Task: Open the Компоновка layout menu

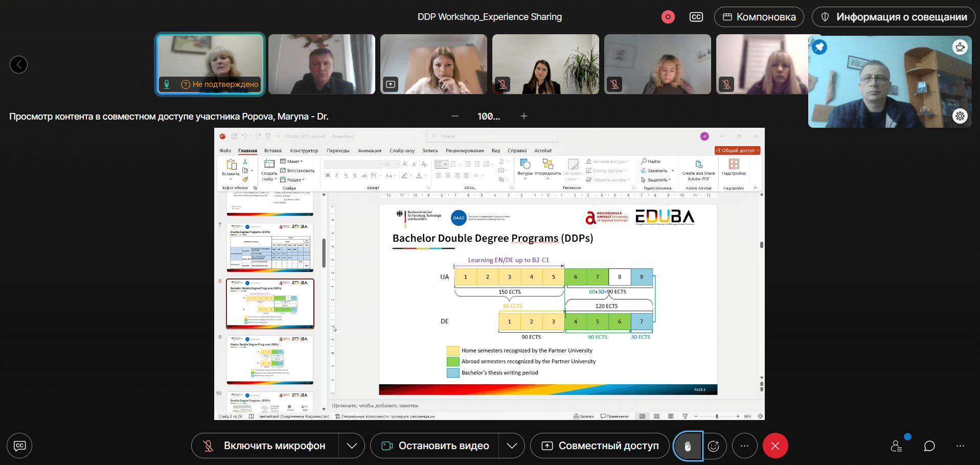Action: click(x=759, y=17)
